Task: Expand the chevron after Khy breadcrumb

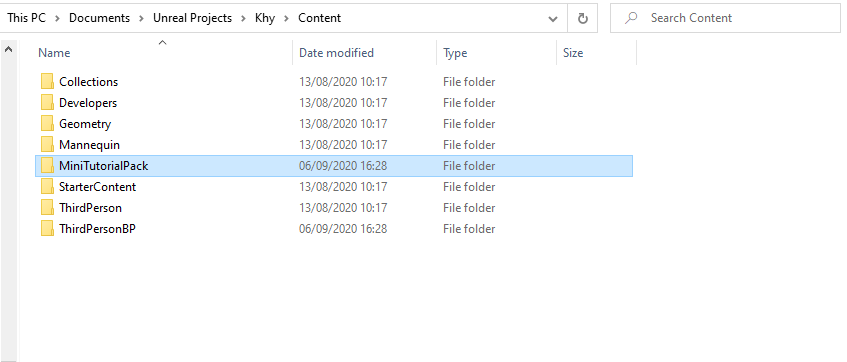Action: click(286, 18)
